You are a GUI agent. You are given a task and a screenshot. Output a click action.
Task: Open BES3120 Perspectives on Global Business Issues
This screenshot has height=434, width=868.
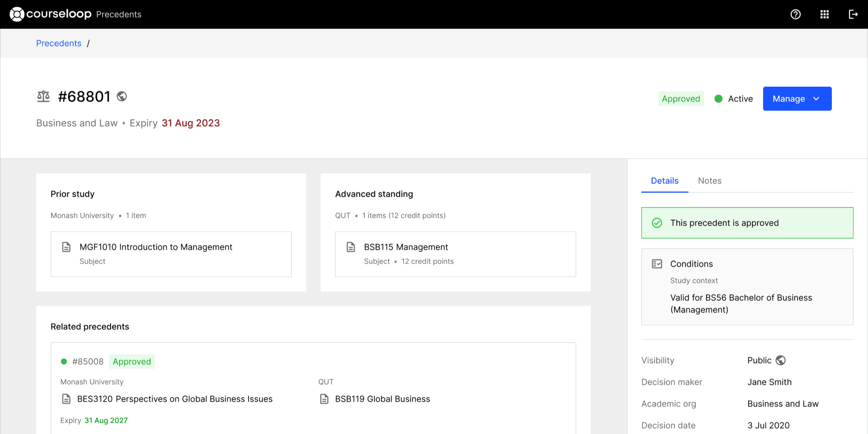(x=175, y=399)
